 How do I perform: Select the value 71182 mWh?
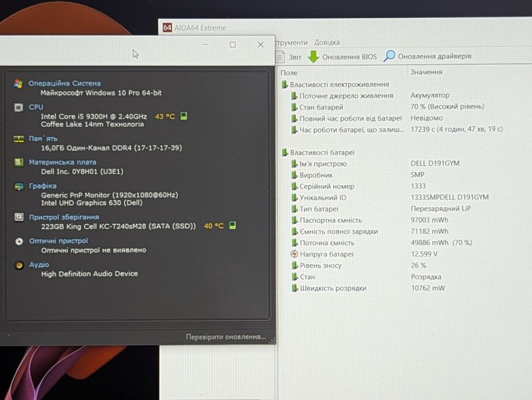pyautogui.click(x=430, y=231)
